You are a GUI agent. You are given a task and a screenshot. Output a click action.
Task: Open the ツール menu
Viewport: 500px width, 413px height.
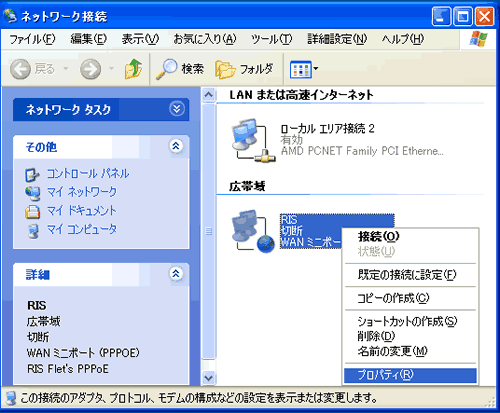tap(271, 39)
